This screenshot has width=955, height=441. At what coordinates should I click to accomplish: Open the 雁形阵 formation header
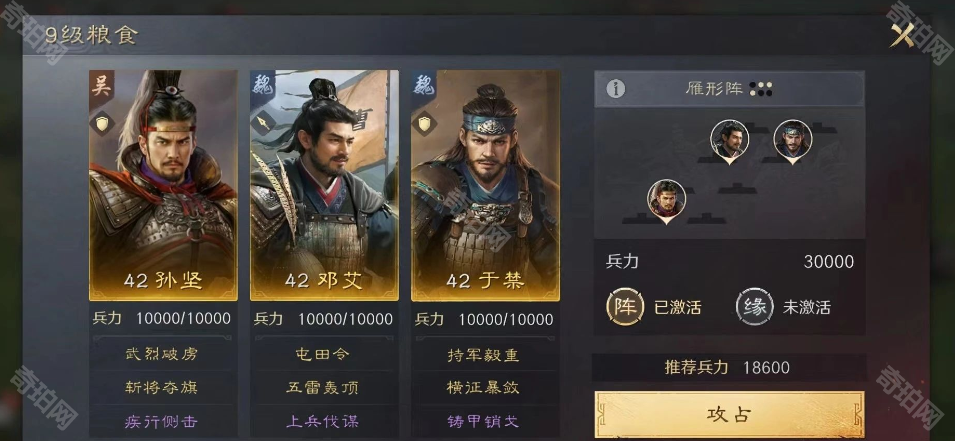point(730,89)
